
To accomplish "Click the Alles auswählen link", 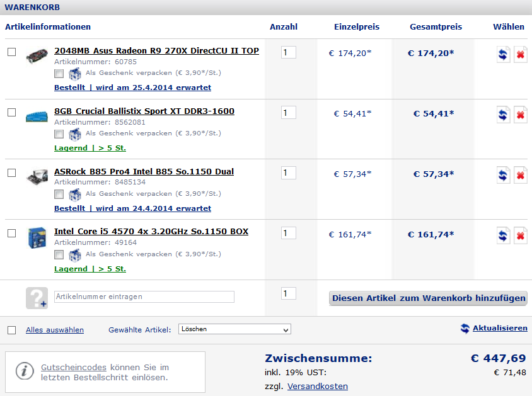I will (55, 330).
